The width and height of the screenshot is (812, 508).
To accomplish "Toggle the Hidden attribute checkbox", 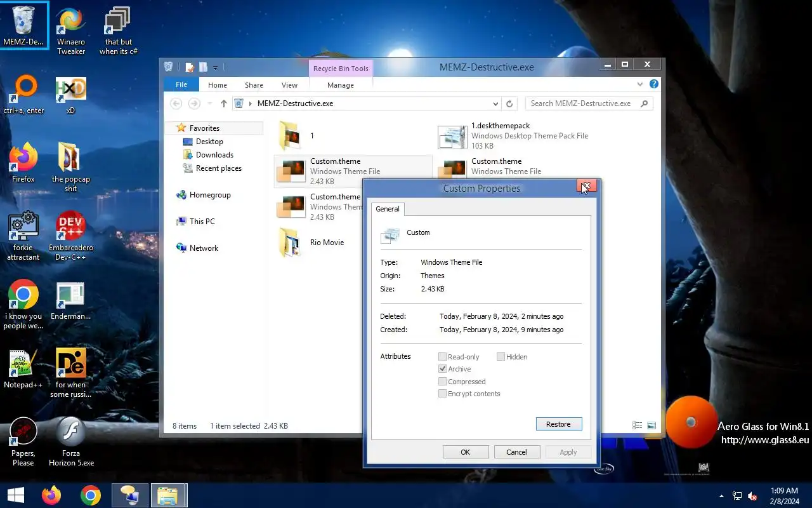I will [x=501, y=357].
